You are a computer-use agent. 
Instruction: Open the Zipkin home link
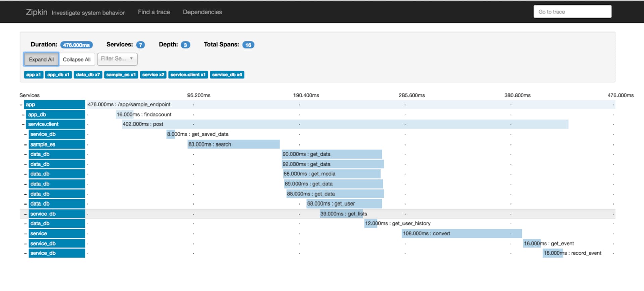37,12
